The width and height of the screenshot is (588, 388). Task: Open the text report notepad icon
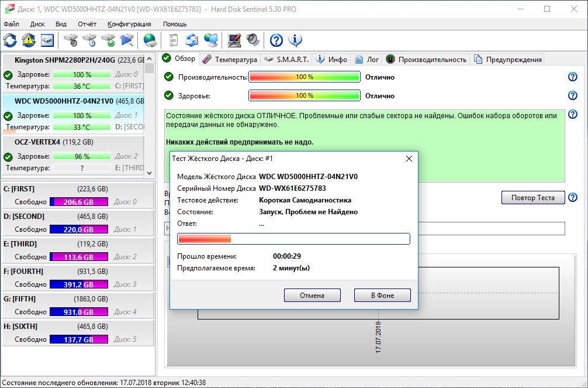(x=173, y=40)
